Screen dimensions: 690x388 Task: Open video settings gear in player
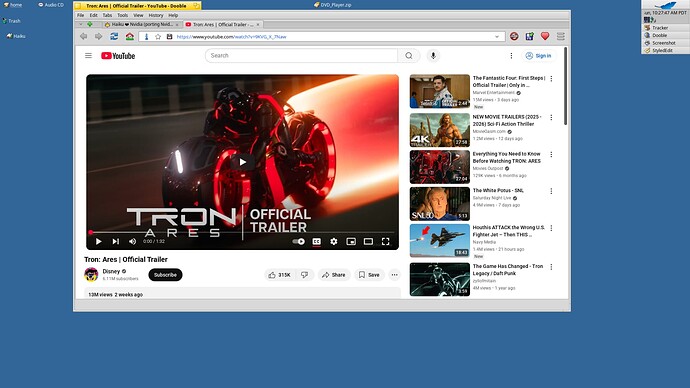coord(334,241)
